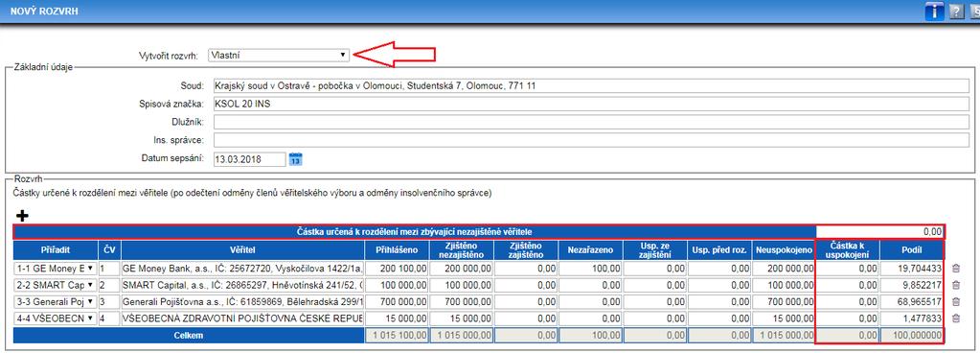The height and width of the screenshot is (353, 980).
Task: Click Podíl value 1,477833
Action: point(912,318)
